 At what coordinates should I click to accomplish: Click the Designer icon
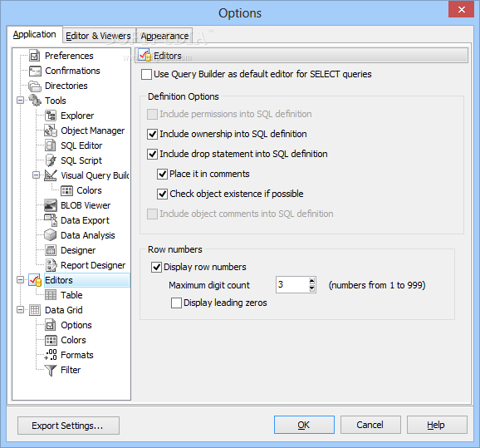click(x=51, y=250)
